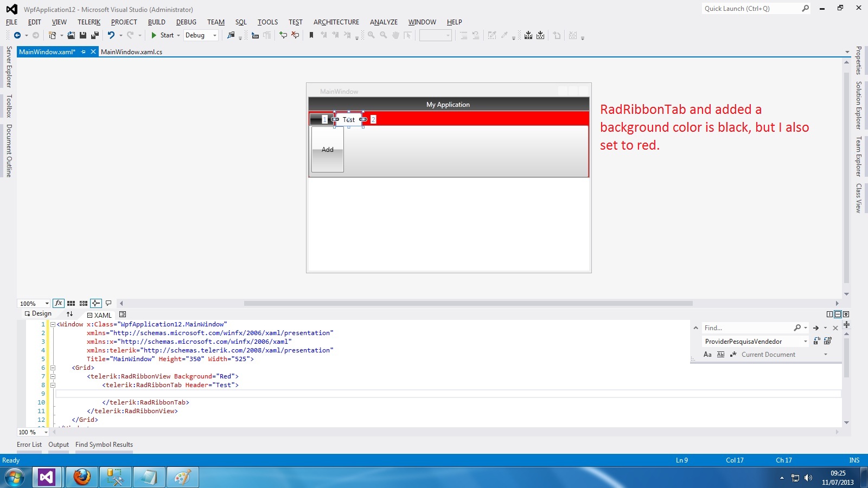Screen dimensions: 868x488
Task: Open the Properties side panel
Action: tap(859, 60)
